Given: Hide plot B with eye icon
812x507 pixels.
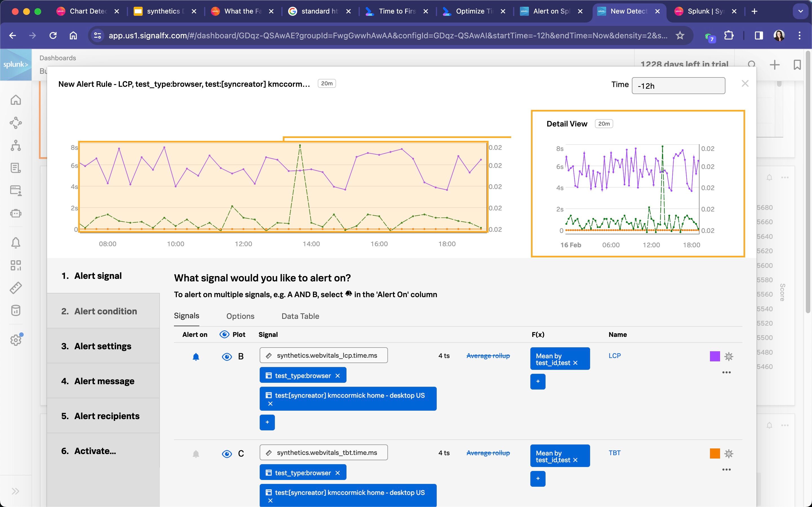Looking at the screenshot, I should 227,356.
